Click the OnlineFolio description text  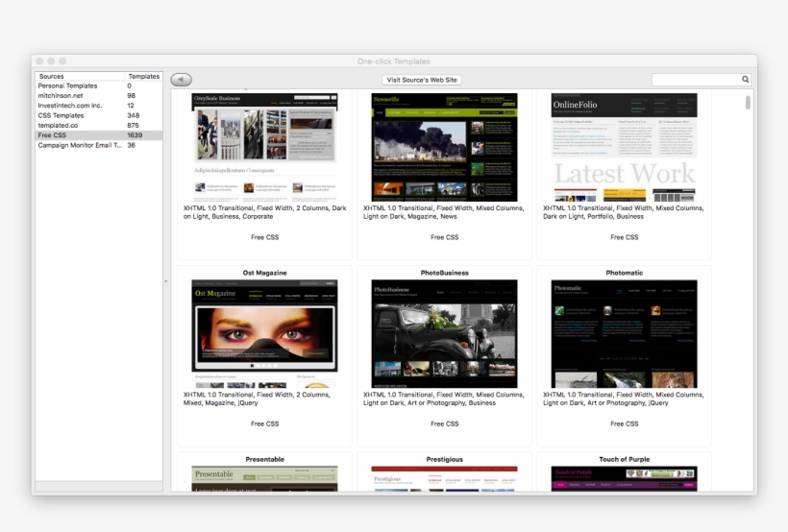pos(624,212)
